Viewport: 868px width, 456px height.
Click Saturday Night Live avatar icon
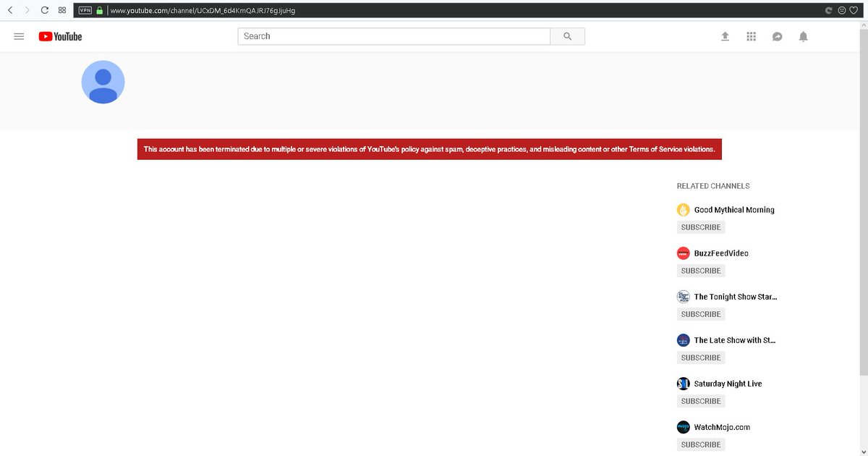coord(683,384)
